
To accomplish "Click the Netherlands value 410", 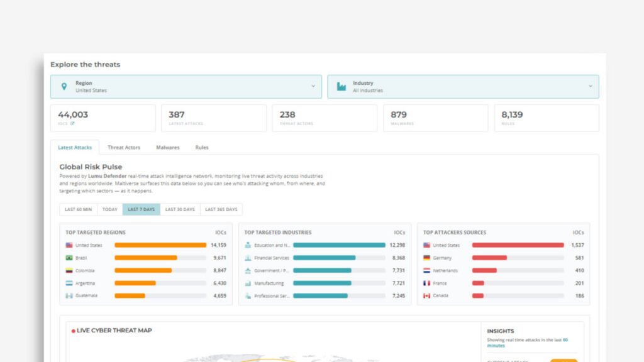I will coord(579,270).
